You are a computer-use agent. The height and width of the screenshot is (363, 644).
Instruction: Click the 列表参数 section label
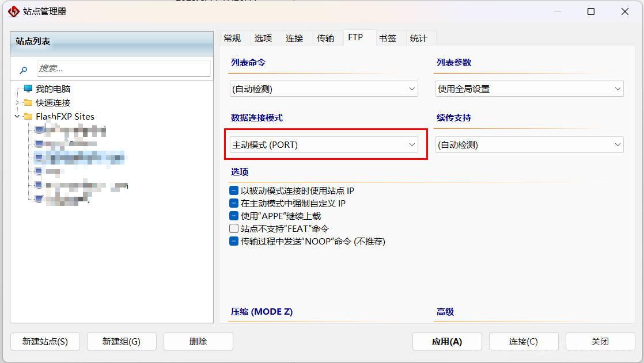click(454, 62)
